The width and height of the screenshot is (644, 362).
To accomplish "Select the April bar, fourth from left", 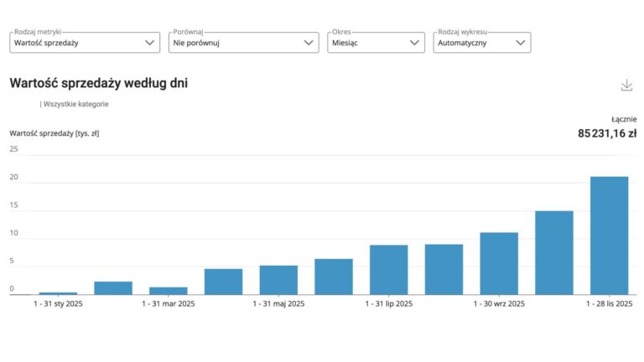I will (223, 282).
